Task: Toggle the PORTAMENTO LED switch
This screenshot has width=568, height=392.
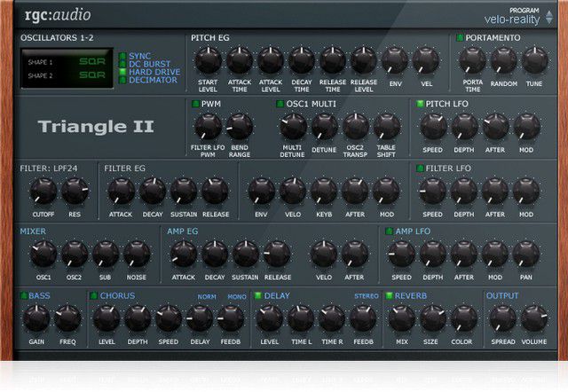Action: pos(460,37)
